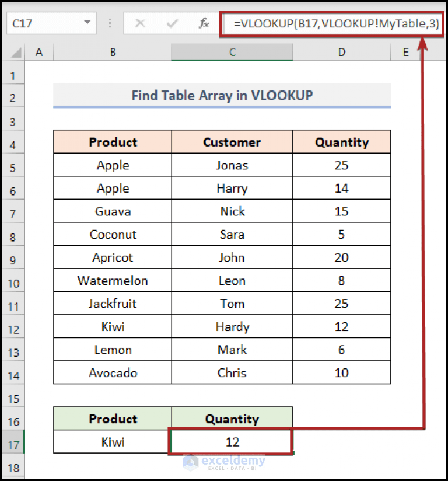
Task: Select the cell containing Kiwi in summary table
Action: 112,442
